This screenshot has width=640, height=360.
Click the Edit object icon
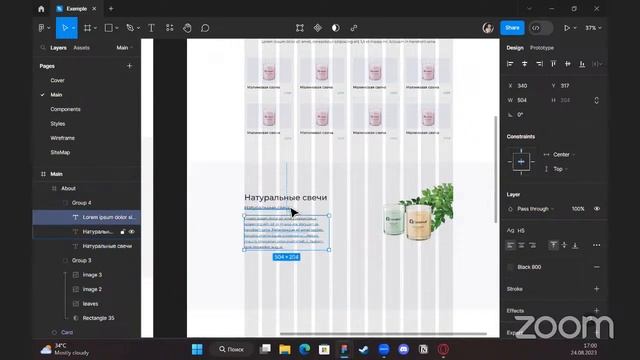(300, 28)
